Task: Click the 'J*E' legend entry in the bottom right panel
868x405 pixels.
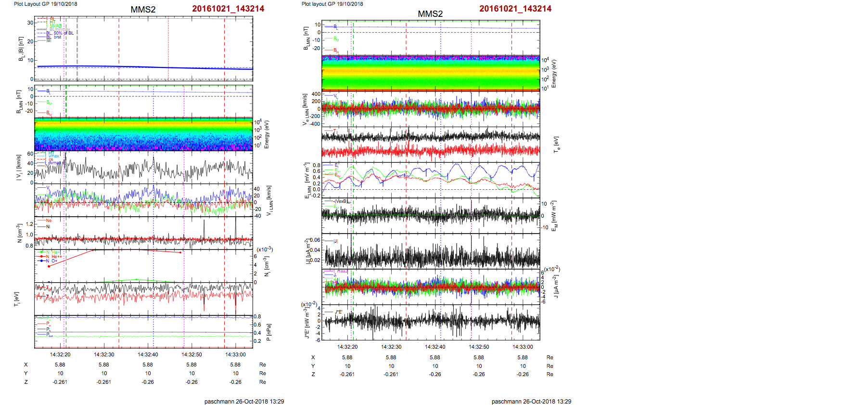Action: (338, 312)
